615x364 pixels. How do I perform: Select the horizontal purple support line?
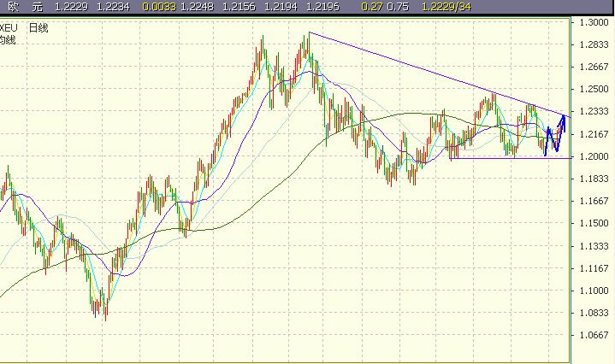(x=510, y=158)
